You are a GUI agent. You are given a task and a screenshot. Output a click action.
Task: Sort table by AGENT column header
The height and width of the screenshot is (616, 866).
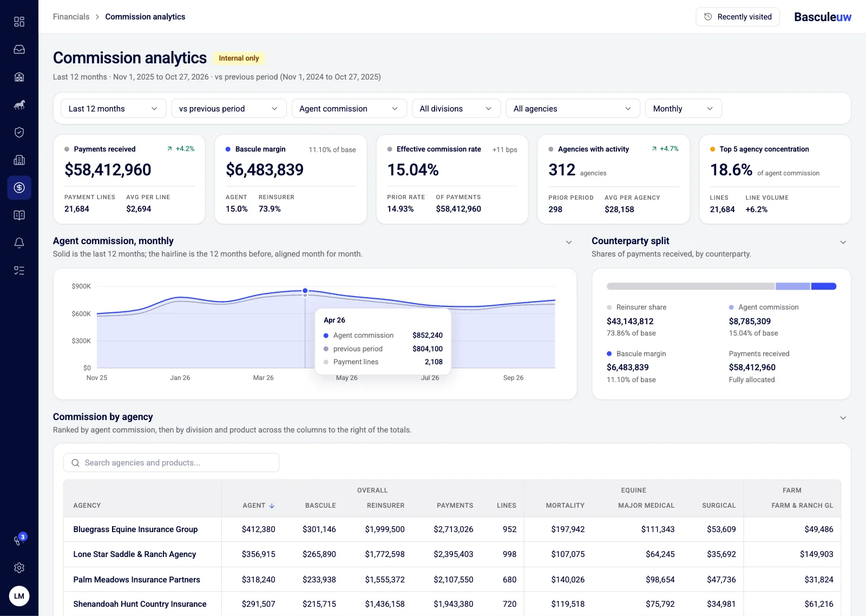[x=259, y=506]
